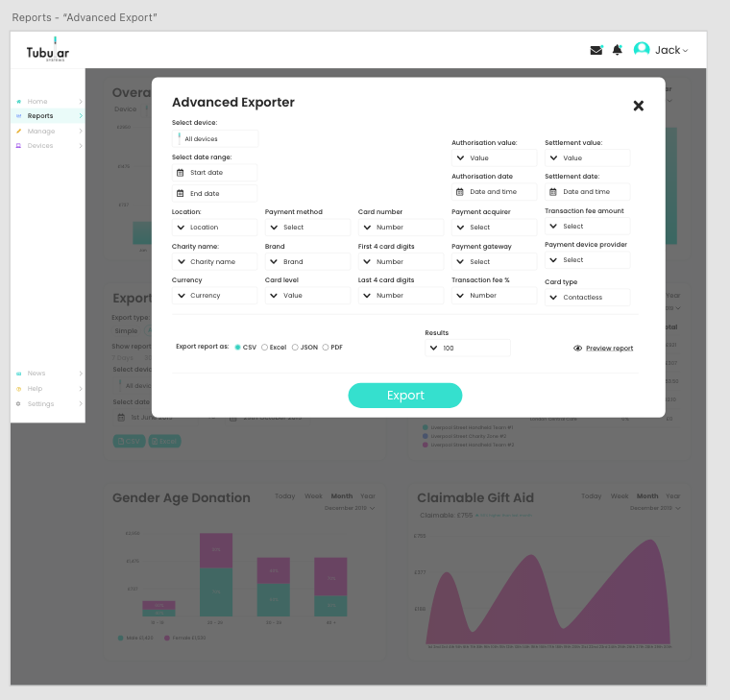Close the Advanced Exporter dialog
The height and width of the screenshot is (700, 730).
click(x=638, y=106)
